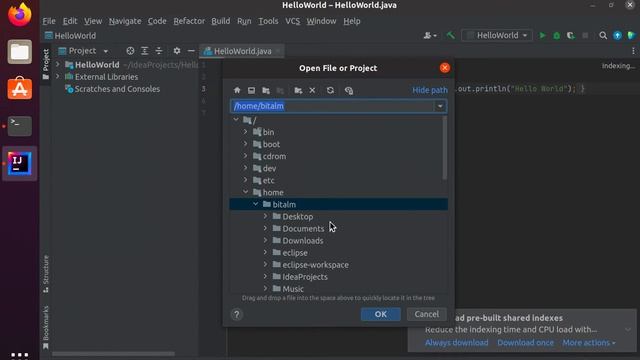The width and height of the screenshot is (640, 360).
Task: Run HelloWorld with the green play icon
Action: 542,36
